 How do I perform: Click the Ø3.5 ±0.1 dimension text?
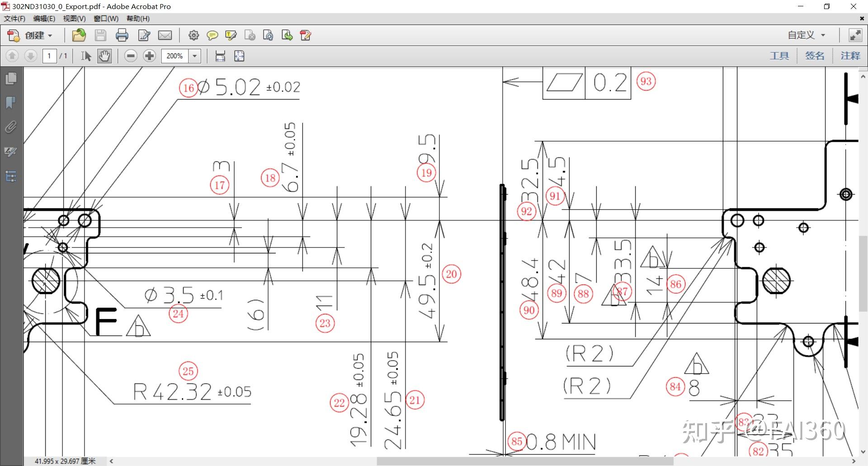pyautogui.click(x=184, y=295)
